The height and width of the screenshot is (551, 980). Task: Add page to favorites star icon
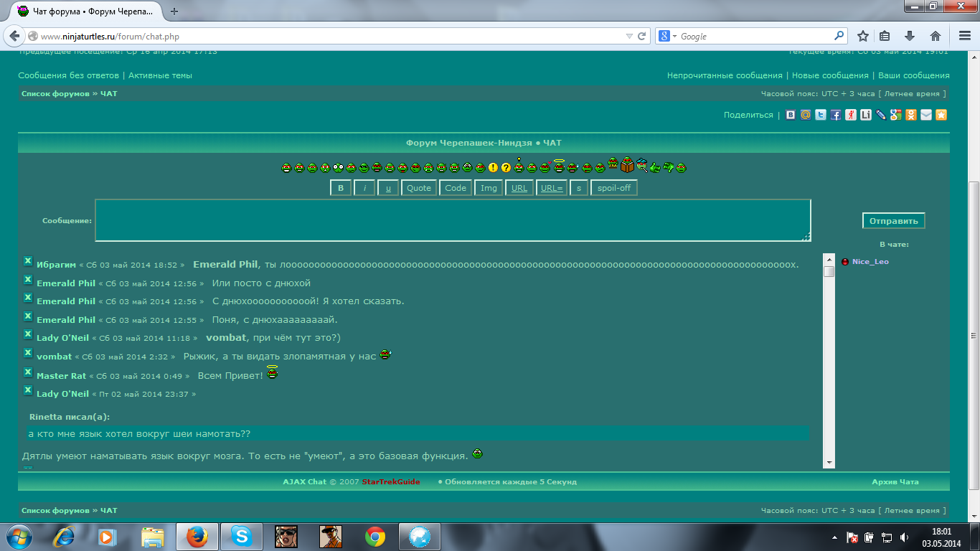(941, 115)
